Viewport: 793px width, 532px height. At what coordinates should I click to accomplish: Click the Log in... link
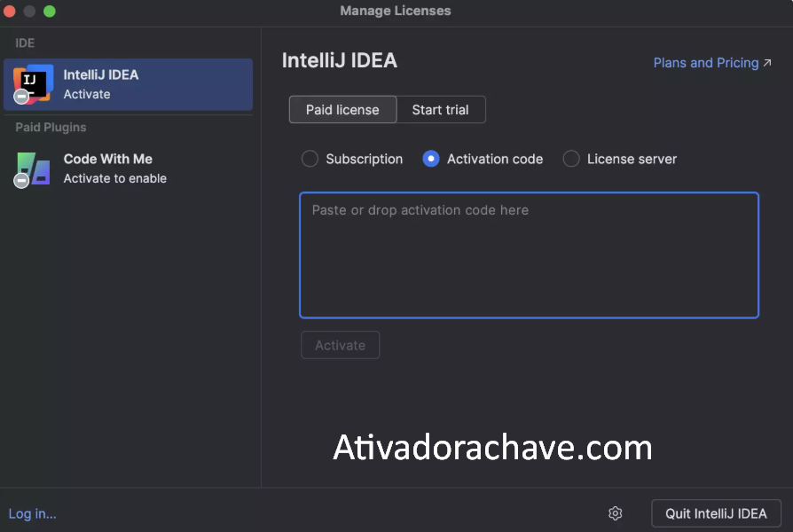tap(32, 513)
